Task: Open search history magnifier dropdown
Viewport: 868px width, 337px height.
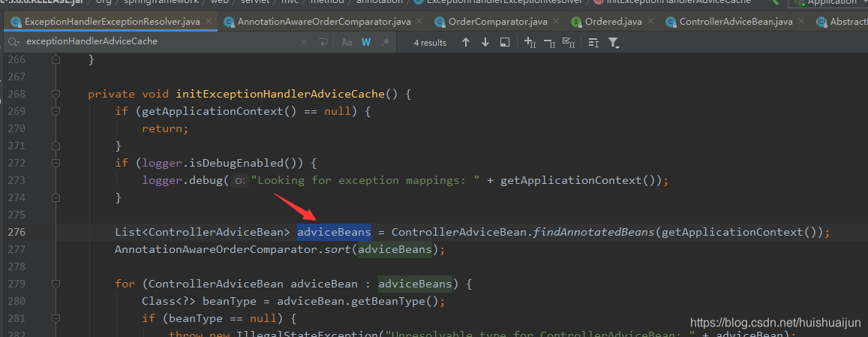Action: [x=14, y=42]
